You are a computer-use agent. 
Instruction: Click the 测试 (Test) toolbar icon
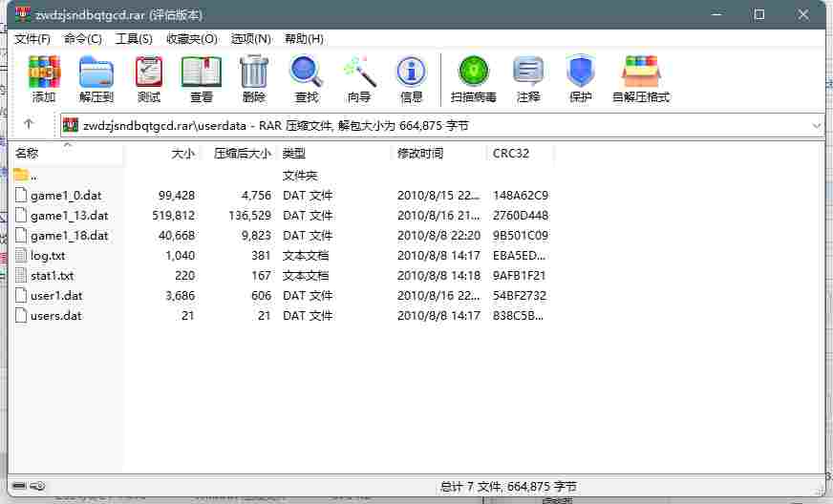pyautogui.click(x=149, y=72)
